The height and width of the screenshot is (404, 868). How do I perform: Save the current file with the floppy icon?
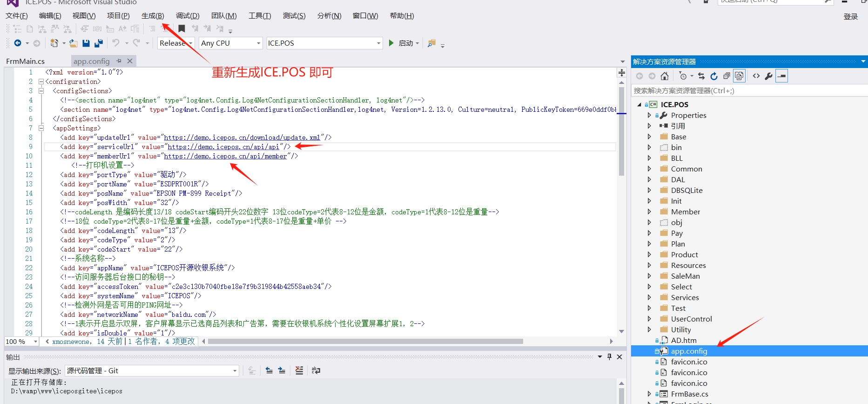coord(86,43)
